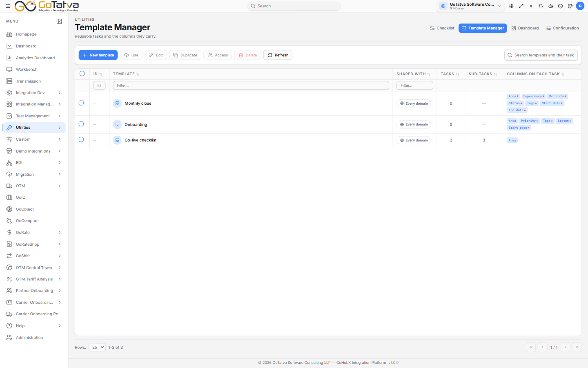This screenshot has width=588, height=368.
Task: Select the Monthly close row checkbox
Action: (81, 103)
